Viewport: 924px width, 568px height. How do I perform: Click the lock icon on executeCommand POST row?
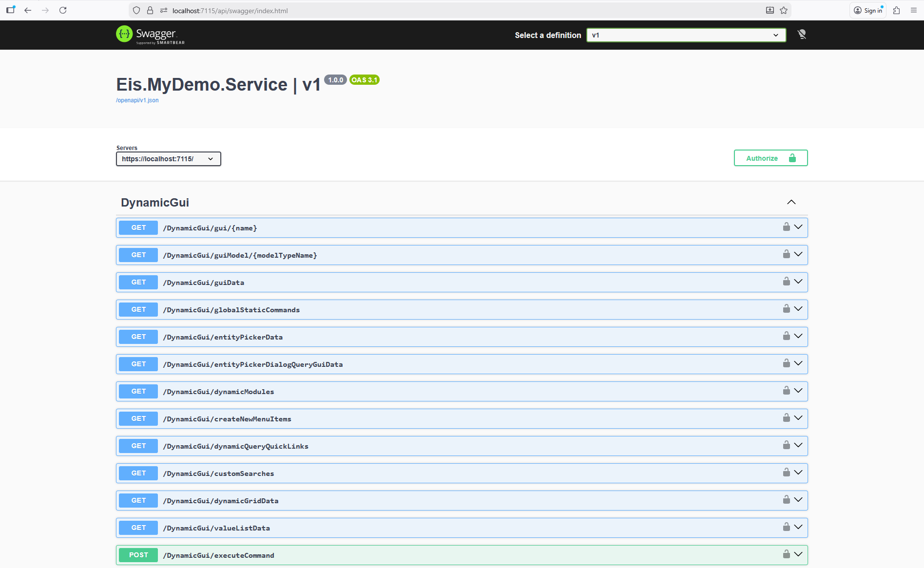click(786, 554)
